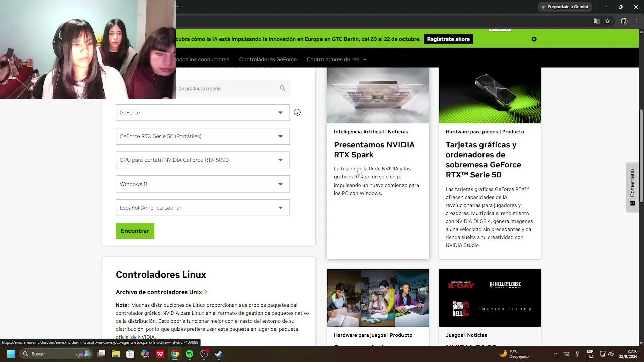
Task: Open Chrome three-dot menu
Action: pyautogui.click(x=636, y=21)
